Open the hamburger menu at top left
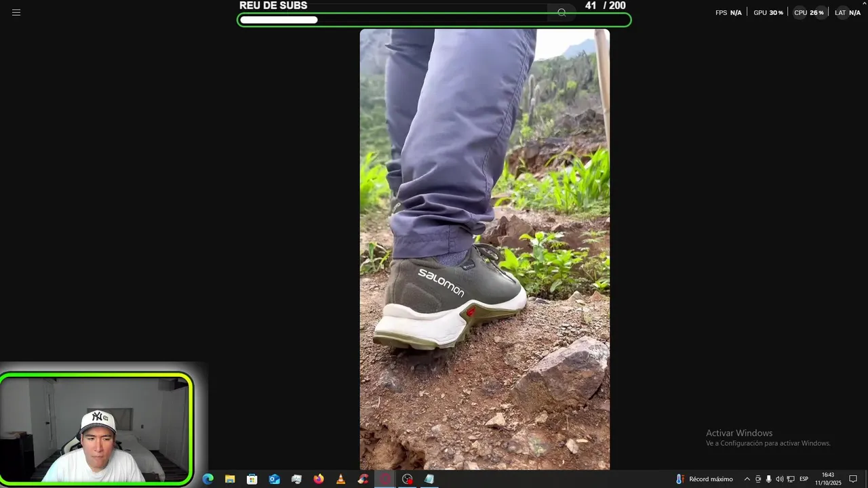868x488 pixels. click(x=16, y=12)
